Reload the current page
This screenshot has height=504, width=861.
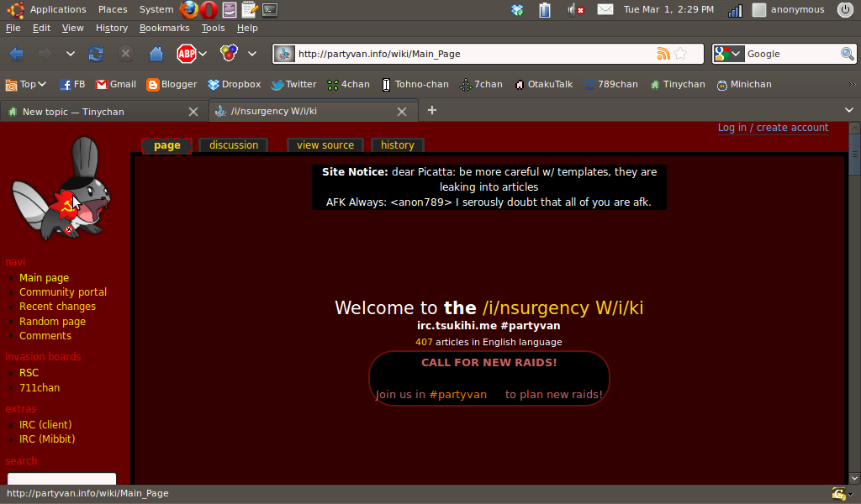tap(95, 53)
